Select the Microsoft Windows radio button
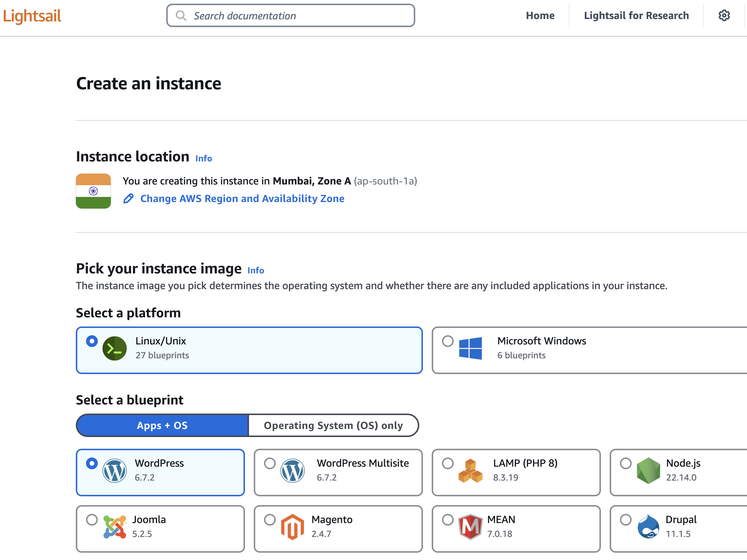Viewport: 747px width, 560px height. click(x=448, y=341)
